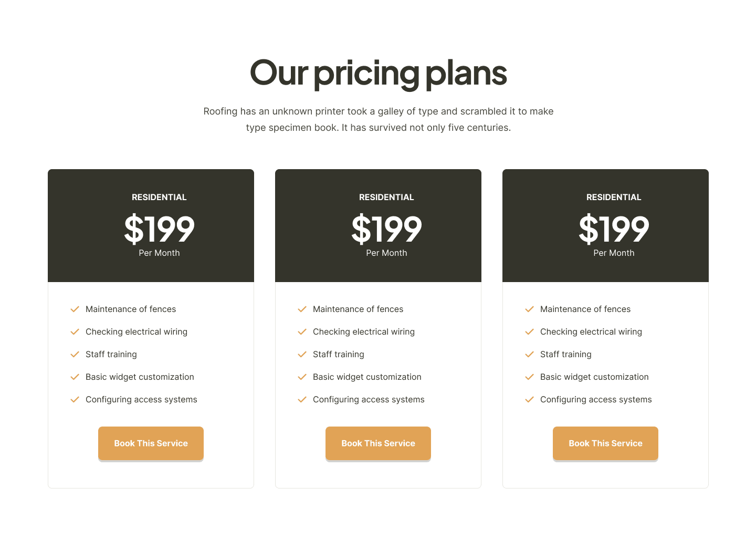
Task: Click the checkmark beside Configuring access systems in middle card
Action: (x=302, y=400)
